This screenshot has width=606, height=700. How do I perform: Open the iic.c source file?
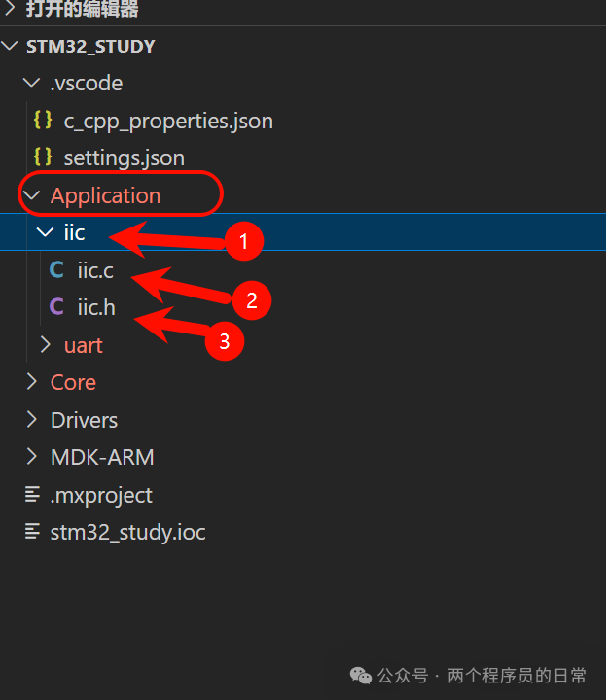(x=95, y=270)
